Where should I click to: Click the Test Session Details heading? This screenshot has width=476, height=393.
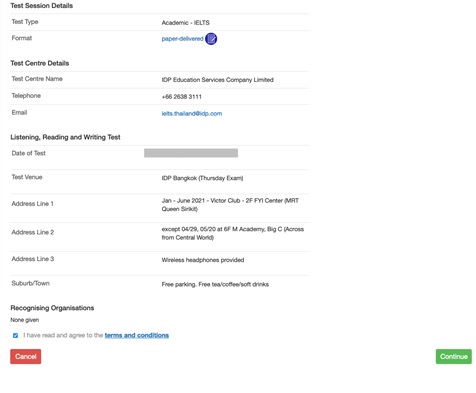click(x=42, y=6)
